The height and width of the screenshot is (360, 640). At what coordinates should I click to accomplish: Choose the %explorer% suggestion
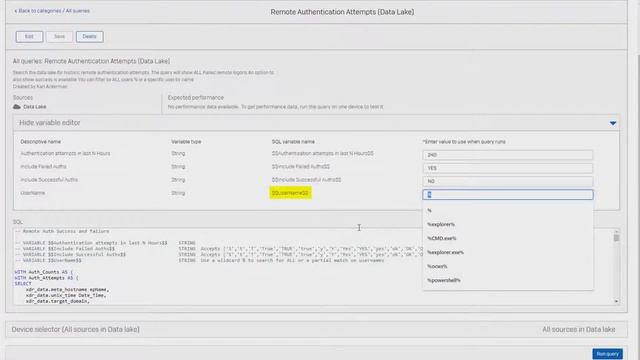pos(508,224)
